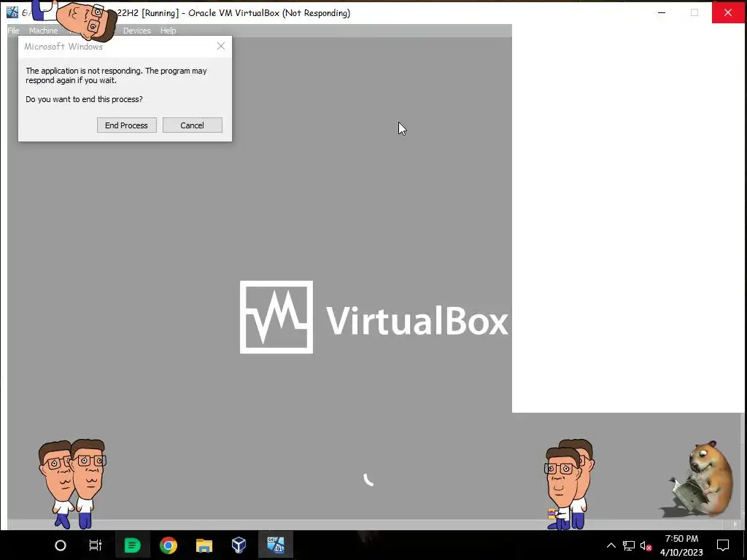Open Task View from taskbar

pos(96,545)
